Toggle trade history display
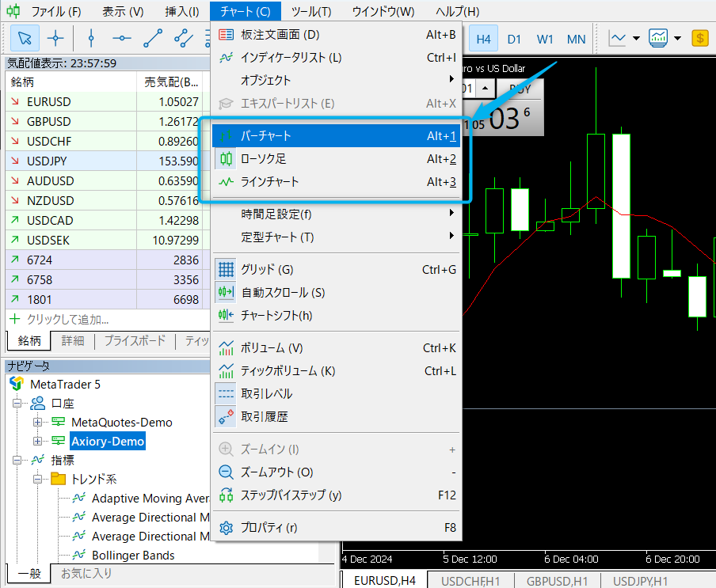The width and height of the screenshot is (716, 588). click(337, 416)
